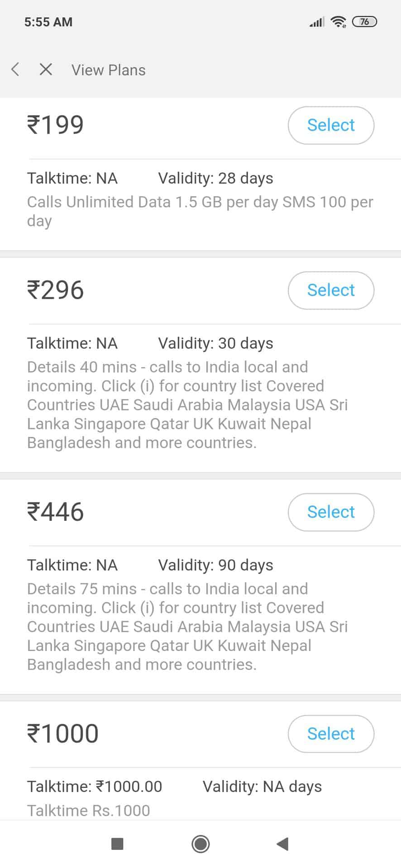The width and height of the screenshot is (401, 868).
Task: Select the ₹446 plan
Action: pos(331,512)
